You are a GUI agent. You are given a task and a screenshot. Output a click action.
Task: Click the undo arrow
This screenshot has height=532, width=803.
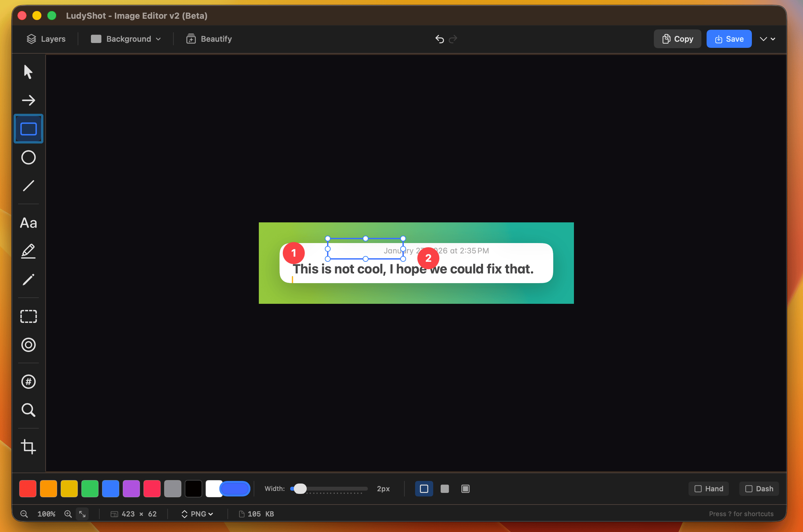point(440,39)
